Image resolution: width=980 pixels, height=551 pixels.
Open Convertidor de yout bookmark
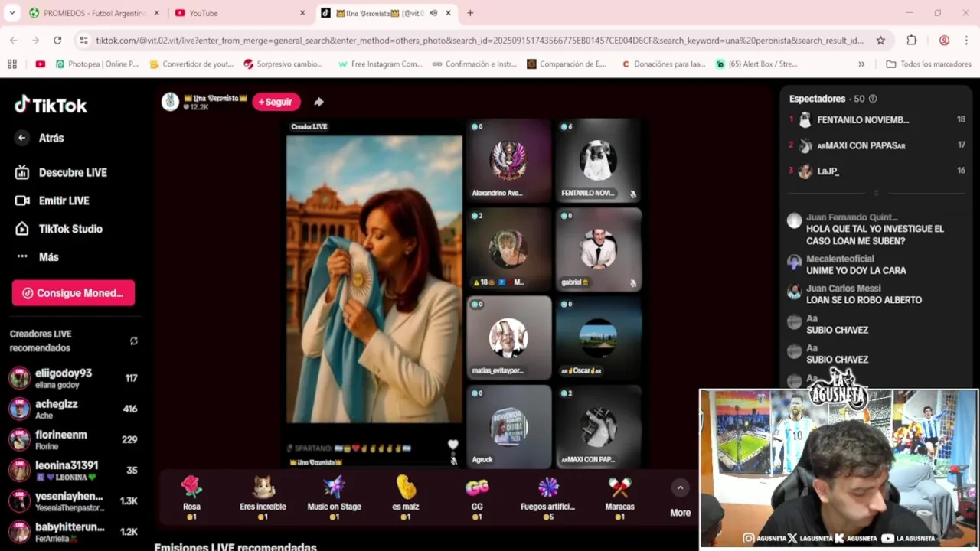coord(191,64)
